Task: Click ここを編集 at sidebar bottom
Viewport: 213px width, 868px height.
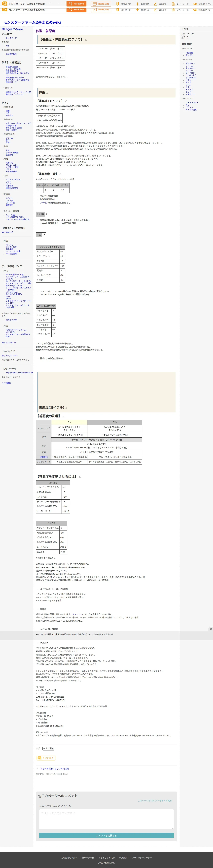Action: click(6, 383)
